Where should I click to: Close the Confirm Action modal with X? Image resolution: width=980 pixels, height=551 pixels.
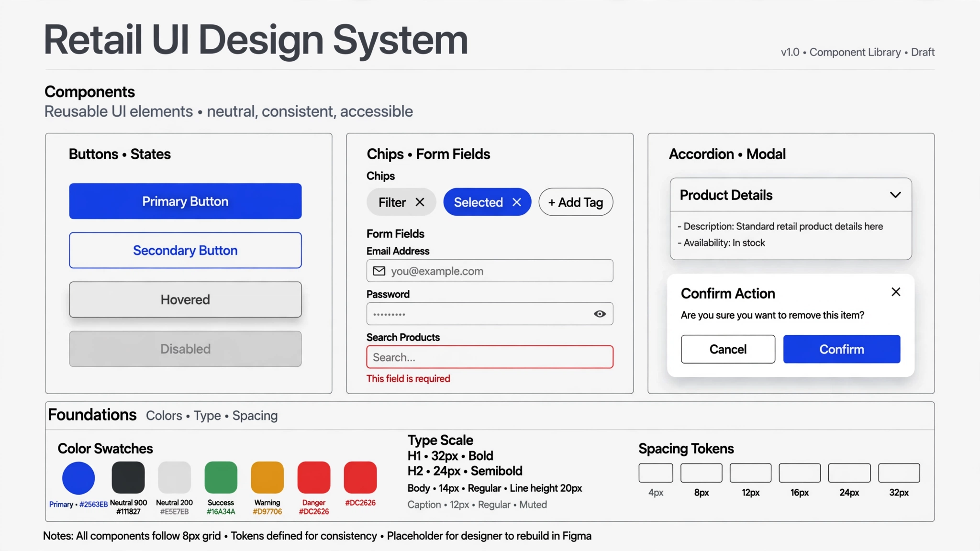point(896,292)
